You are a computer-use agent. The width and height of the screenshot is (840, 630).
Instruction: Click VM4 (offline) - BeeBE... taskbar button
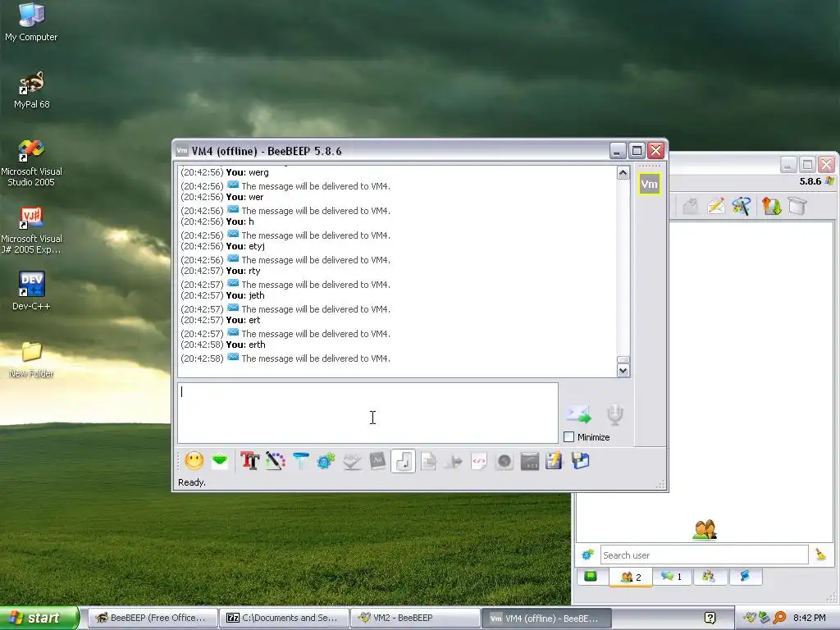pos(546,618)
